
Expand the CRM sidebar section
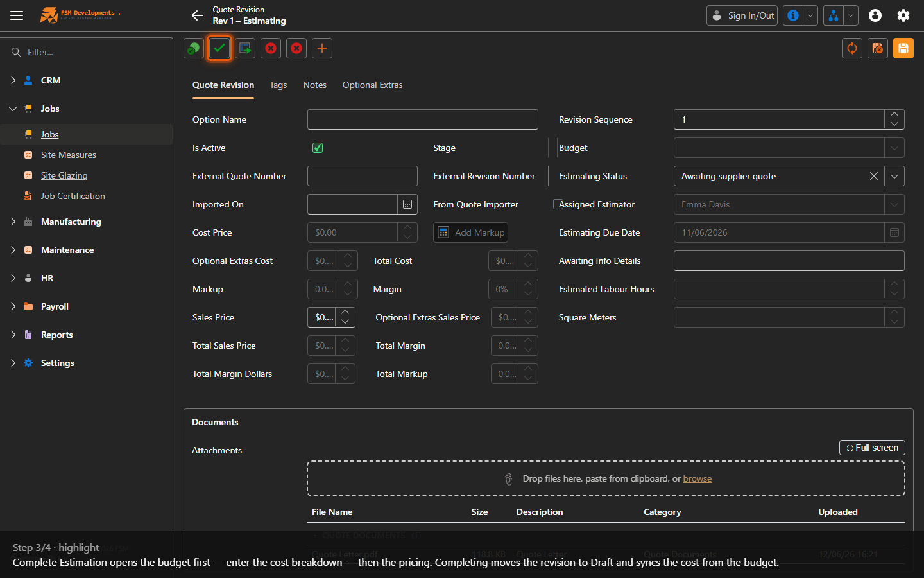[13, 80]
